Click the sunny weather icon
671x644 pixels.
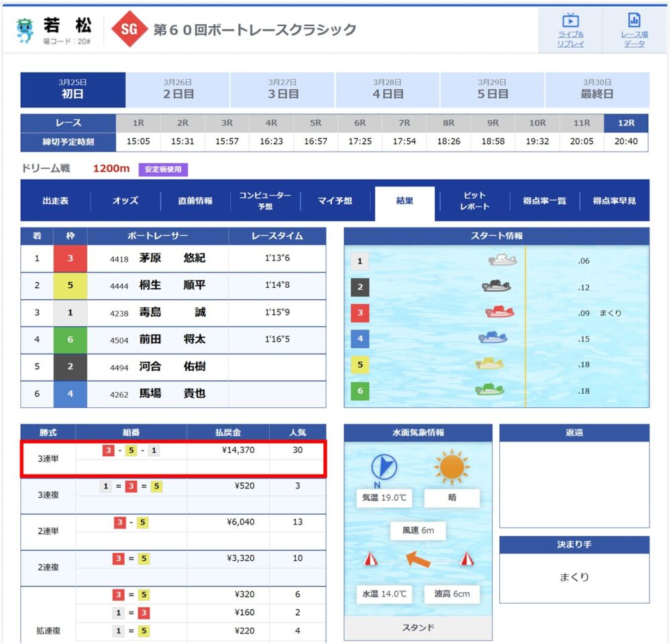452,467
